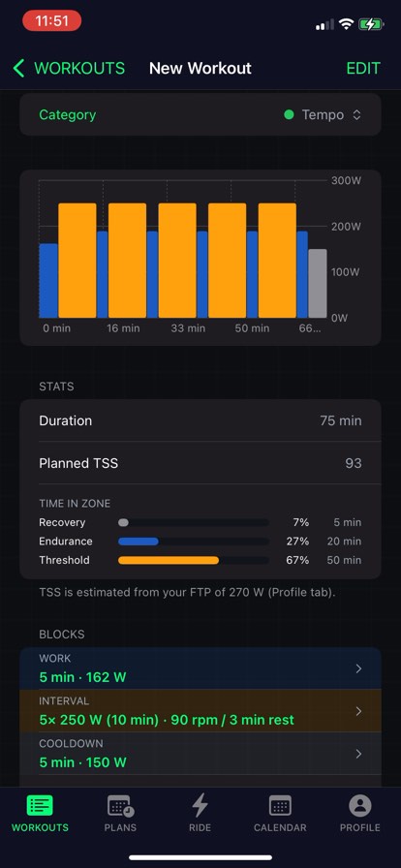Expand the Cooldown block chevron
This screenshot has width=401, height=868.
coord(358,754)
